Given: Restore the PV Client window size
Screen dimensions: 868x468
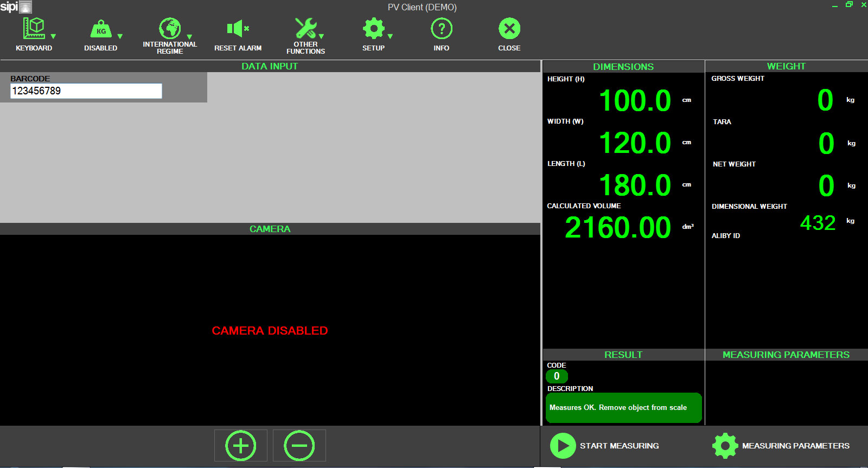Looking at the screenshot, I should (x=849, y=5).
